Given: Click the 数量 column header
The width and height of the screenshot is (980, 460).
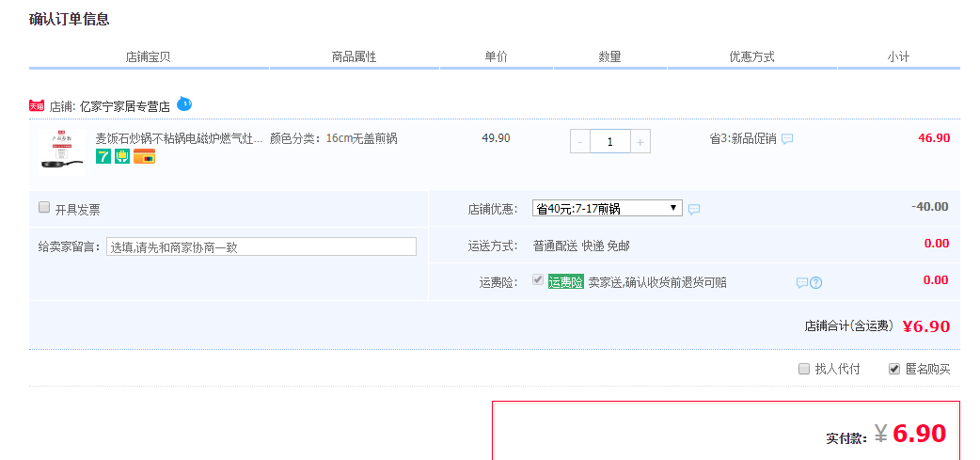Looking at the screenshot, I should (x=610, y=56).
